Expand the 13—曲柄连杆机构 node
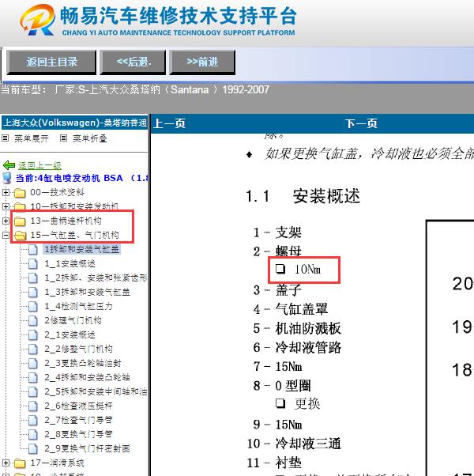This screenshot has height=476, width=474. (x=6, y=221)
